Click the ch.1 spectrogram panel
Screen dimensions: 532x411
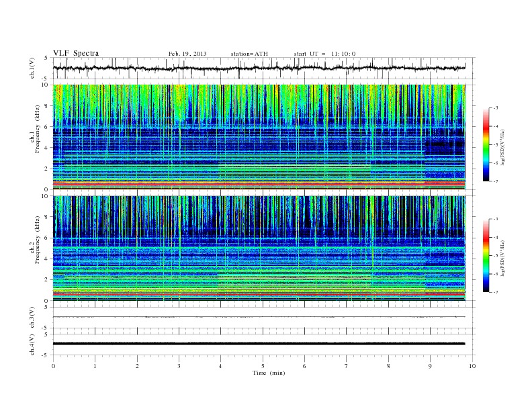tap(259, 137)
